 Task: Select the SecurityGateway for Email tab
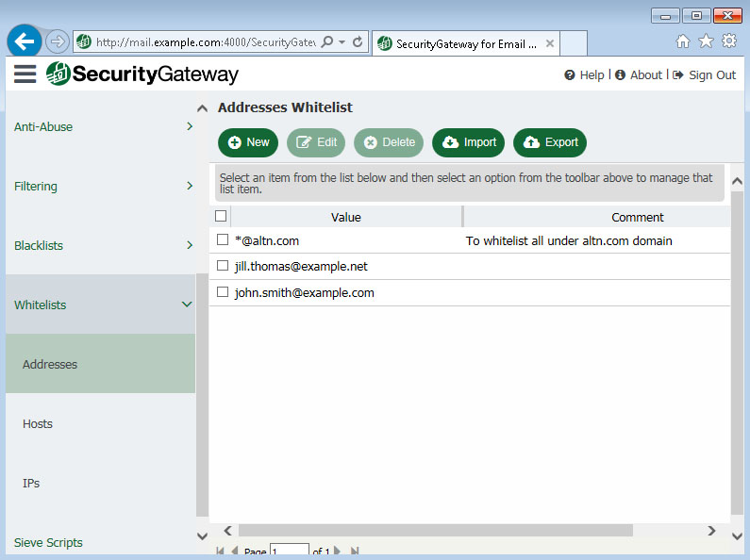[465, 44]
